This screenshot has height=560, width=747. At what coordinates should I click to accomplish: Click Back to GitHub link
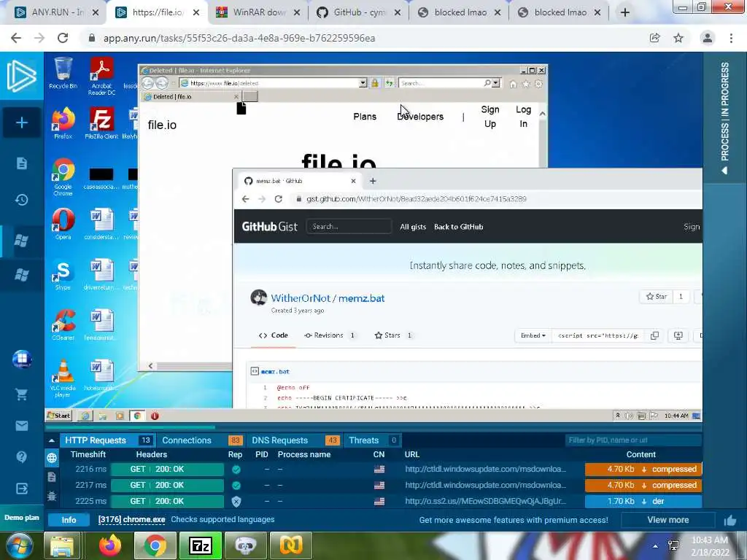coord(458,227)
